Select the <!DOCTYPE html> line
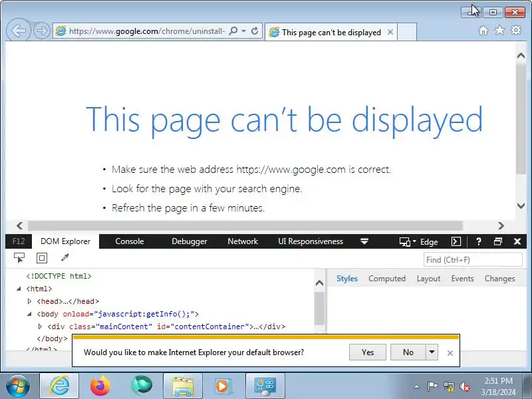 [59, 276]
